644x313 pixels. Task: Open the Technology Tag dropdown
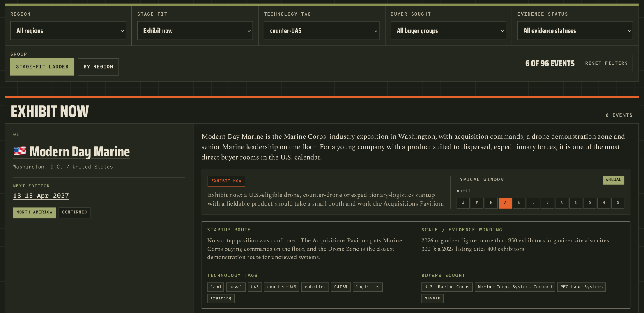322,31
